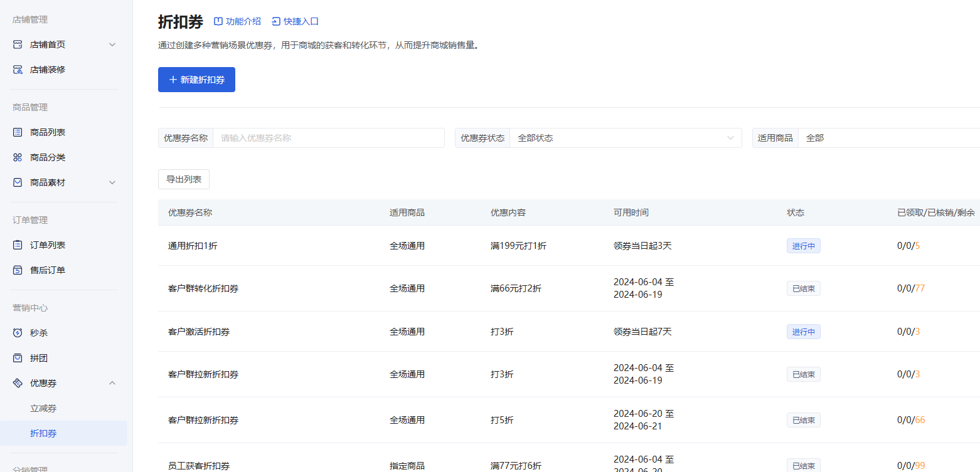The height and width of the screenshot is (472, 980).
Task: Click the 功能介绍 book icon
Action: (218, 21)
